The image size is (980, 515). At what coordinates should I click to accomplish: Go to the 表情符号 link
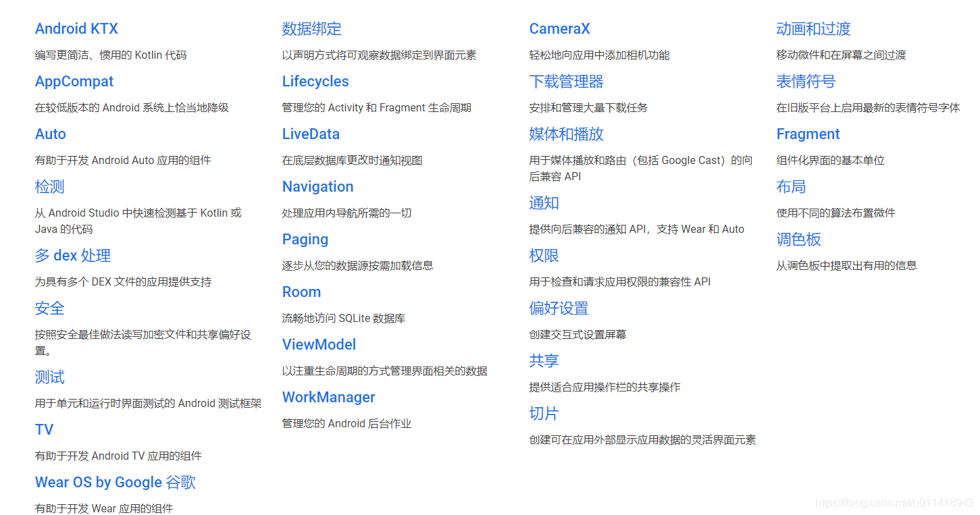[806, 82]
